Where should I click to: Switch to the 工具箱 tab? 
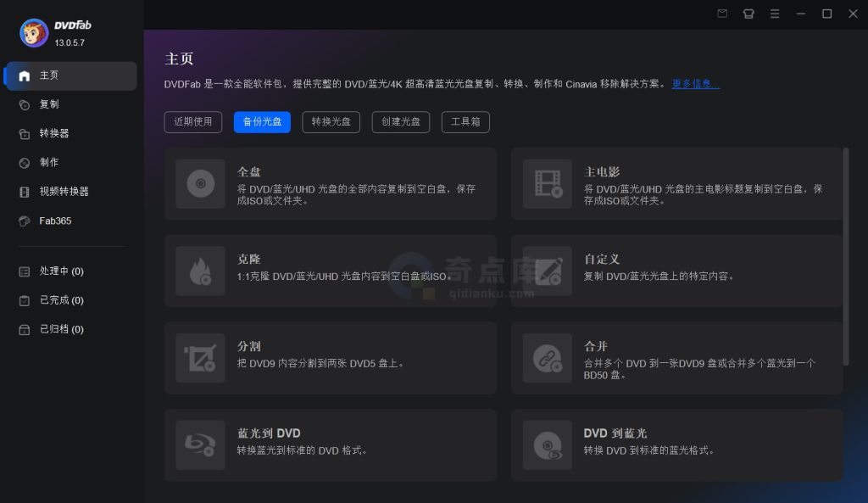coord(465,121)
